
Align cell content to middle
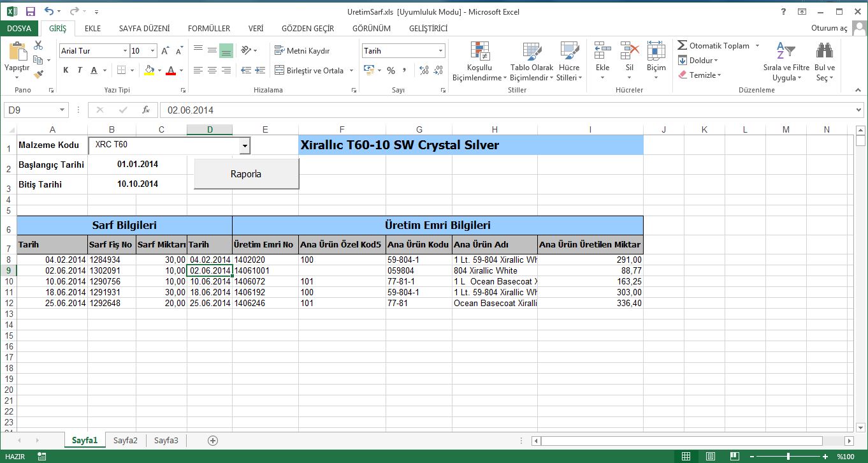click(212, 50)
